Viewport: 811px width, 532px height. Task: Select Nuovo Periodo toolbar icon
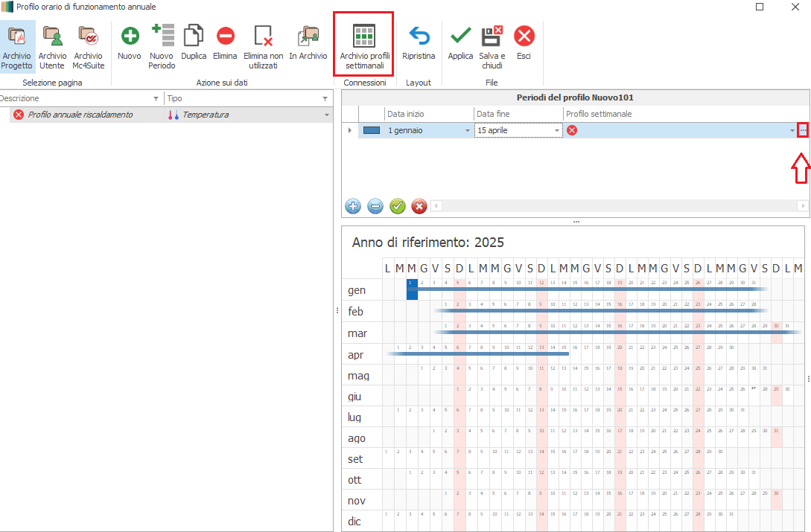(x=162, y=36)
